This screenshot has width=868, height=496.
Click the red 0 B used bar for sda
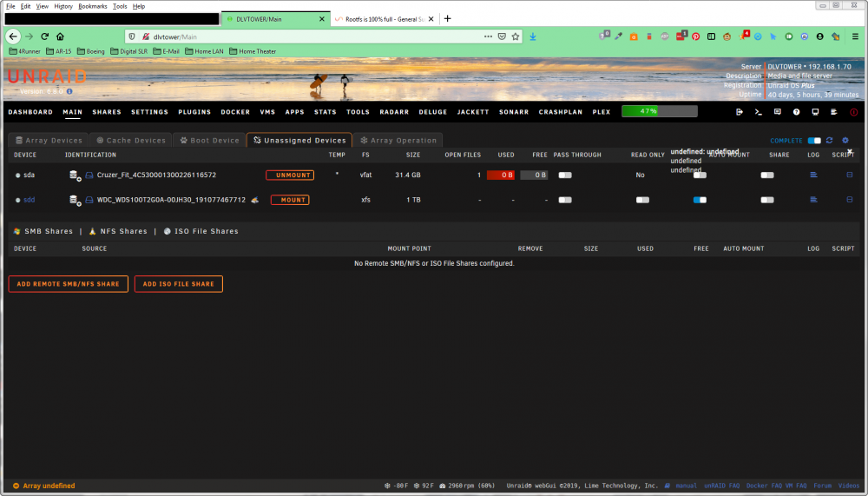coord(501,175)
